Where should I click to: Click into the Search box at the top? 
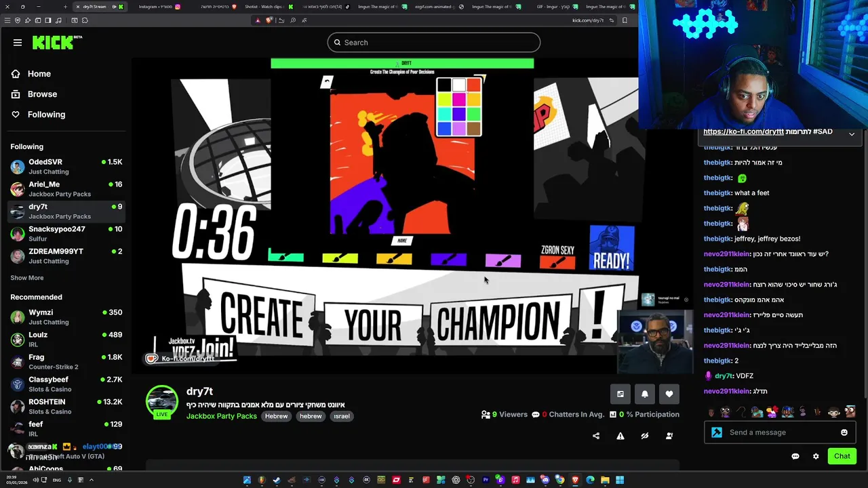(x=434, y=42)
